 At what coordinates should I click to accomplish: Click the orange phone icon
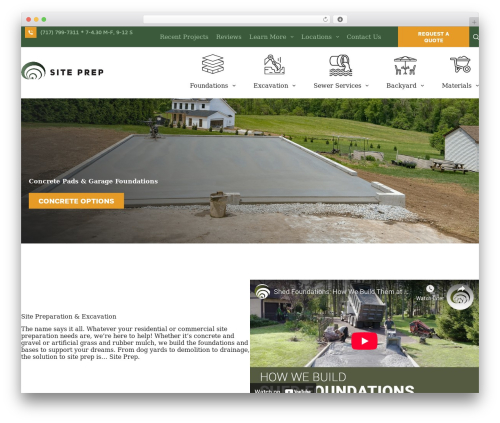[31, 32]
